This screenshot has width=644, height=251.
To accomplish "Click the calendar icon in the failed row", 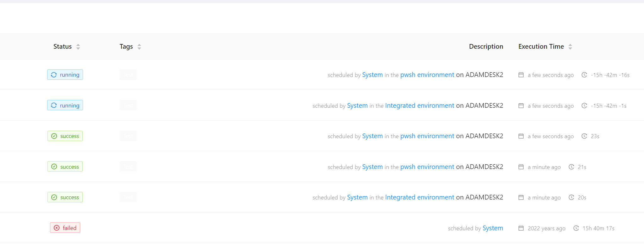I will click(521, 228).
